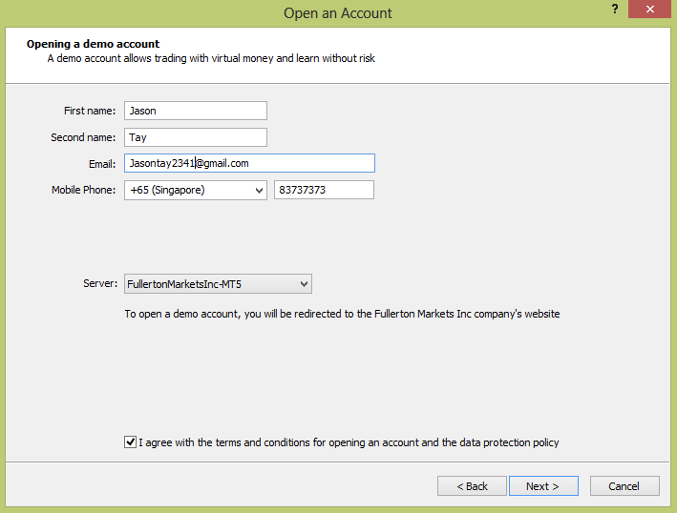
Task: Cancel the account opening wizard
Action: 625,486
